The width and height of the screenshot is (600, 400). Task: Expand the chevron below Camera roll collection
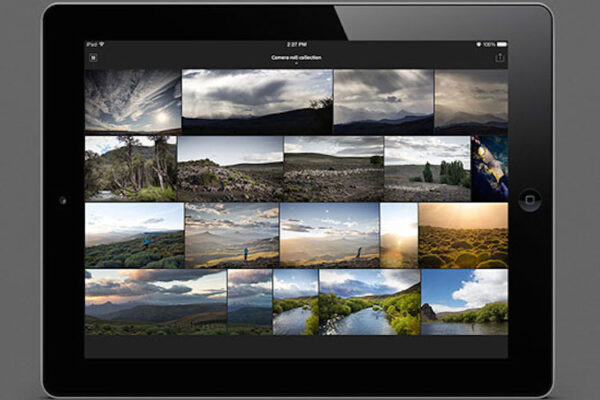(295, 64)
